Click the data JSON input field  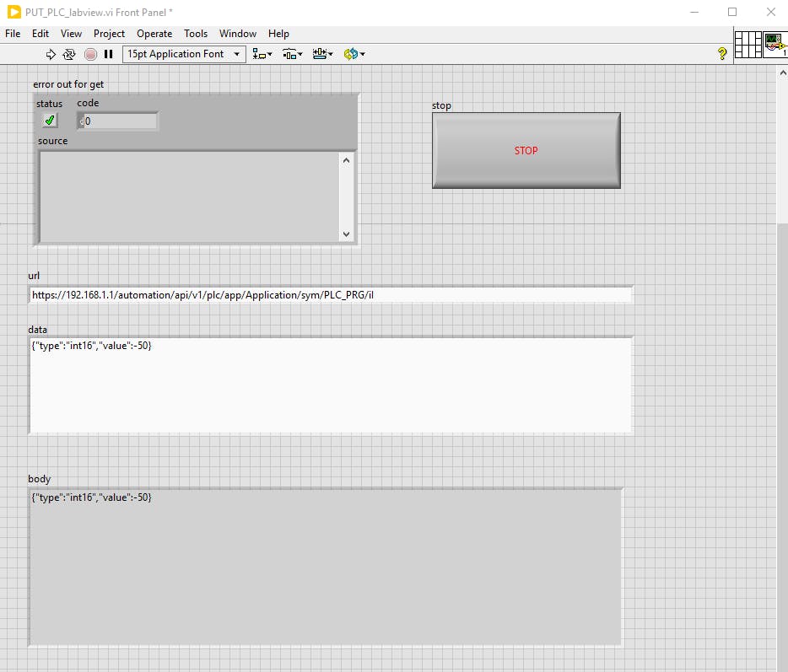click(x=330, y=384)
